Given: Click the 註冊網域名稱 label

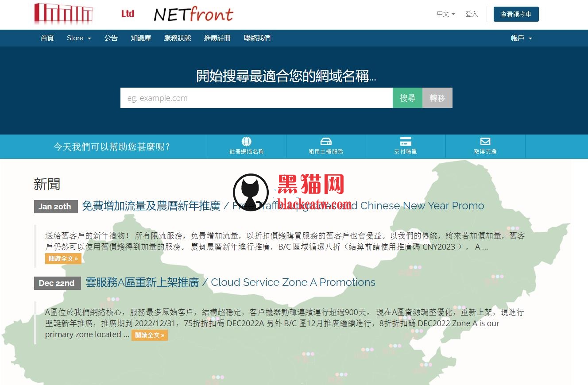Looking at the screenshot, I should (x=247, y=151).
